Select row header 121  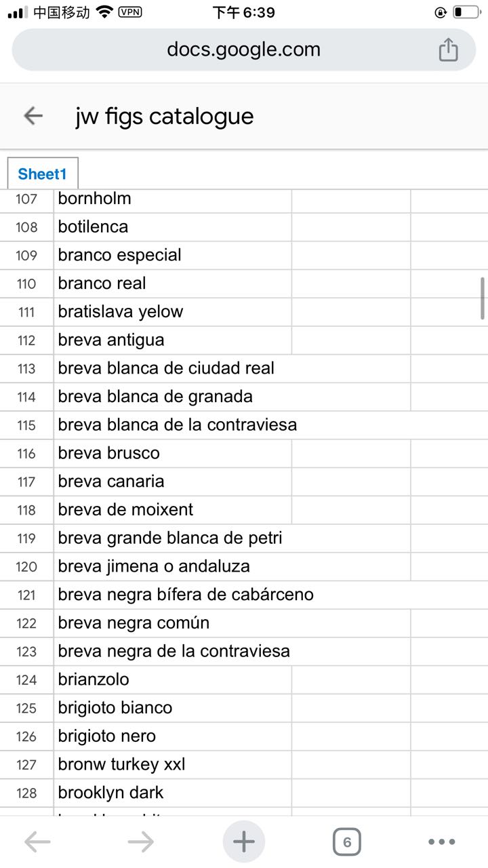pyautogui.click(x=26, y=595)
